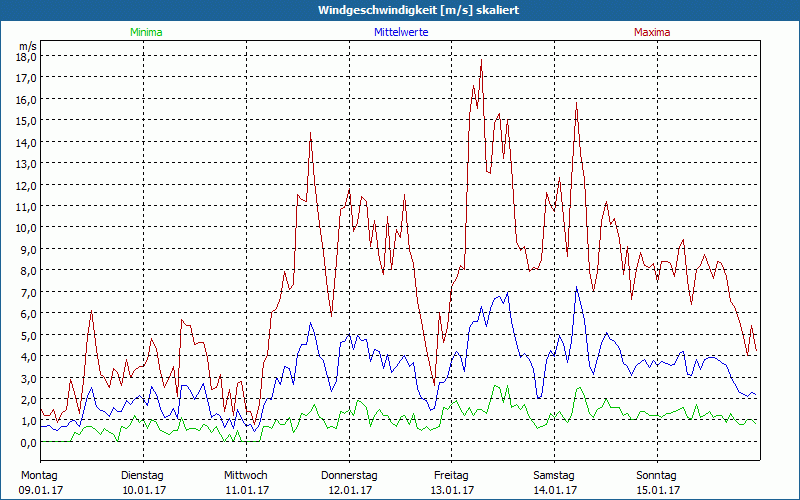Click the red Maxima legend label
Screen dimensions: 800x500
[652, 32]
